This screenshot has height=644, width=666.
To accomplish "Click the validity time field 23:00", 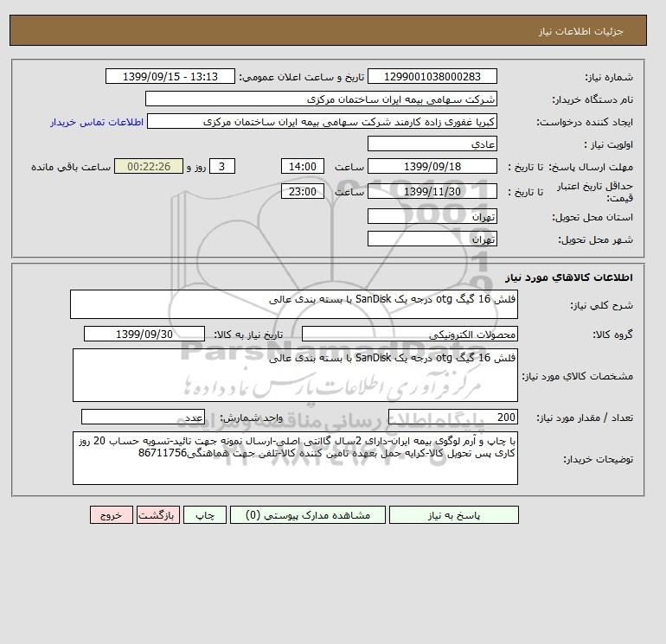I will click(x=303, y=191).
